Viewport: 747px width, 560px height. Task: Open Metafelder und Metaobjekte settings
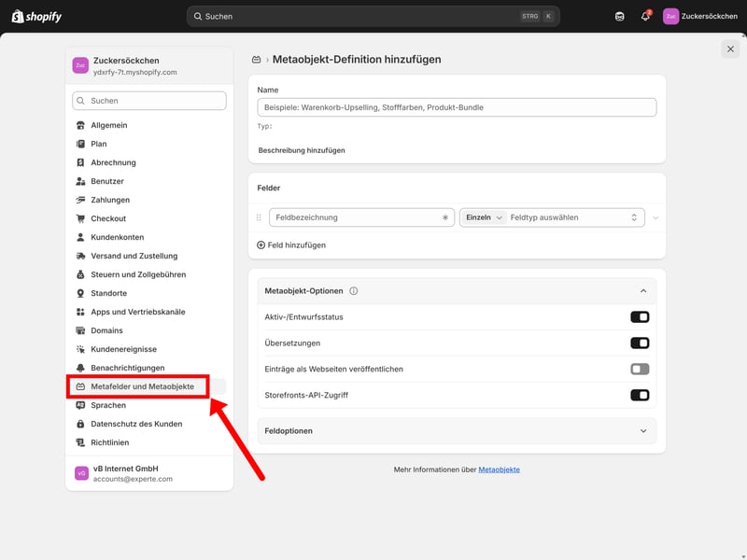coord(142,386)
